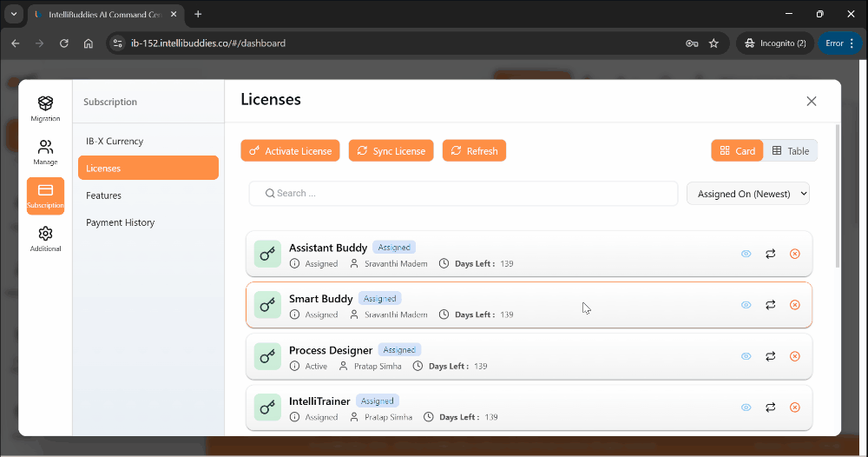868x457 pixels.
Task: View Process Designer license via eye icon
Action: point(746,356)
